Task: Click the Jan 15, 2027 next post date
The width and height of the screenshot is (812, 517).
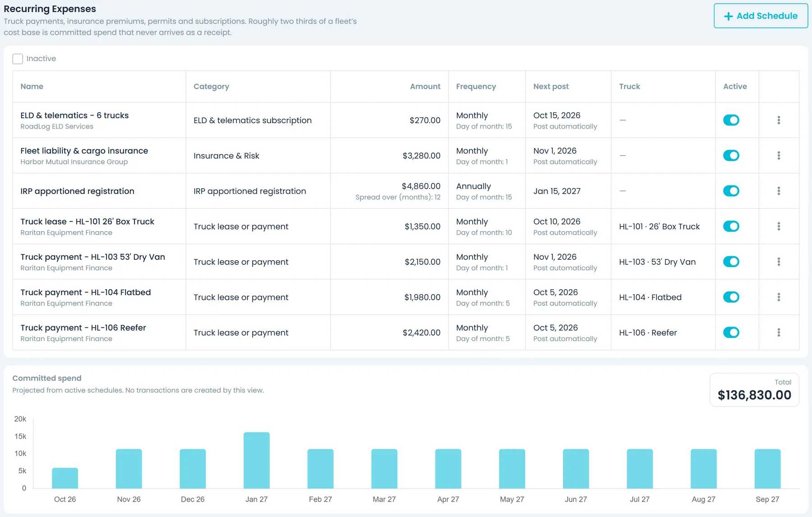Action: click(x=557, y=191)
